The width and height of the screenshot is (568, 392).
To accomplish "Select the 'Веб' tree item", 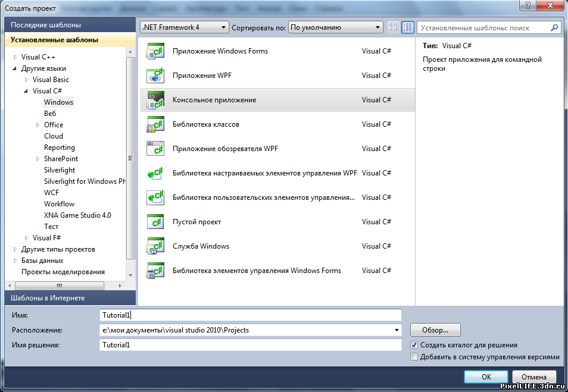I will (50, 113).
